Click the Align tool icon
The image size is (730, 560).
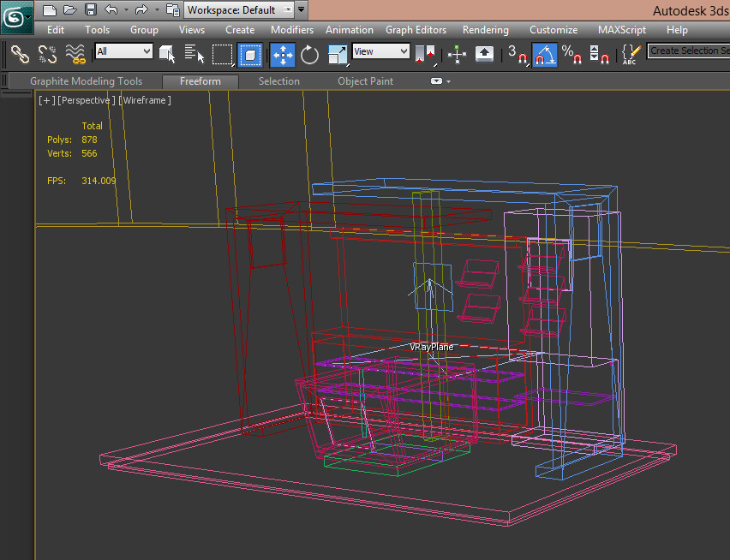(x=457, y=55)
